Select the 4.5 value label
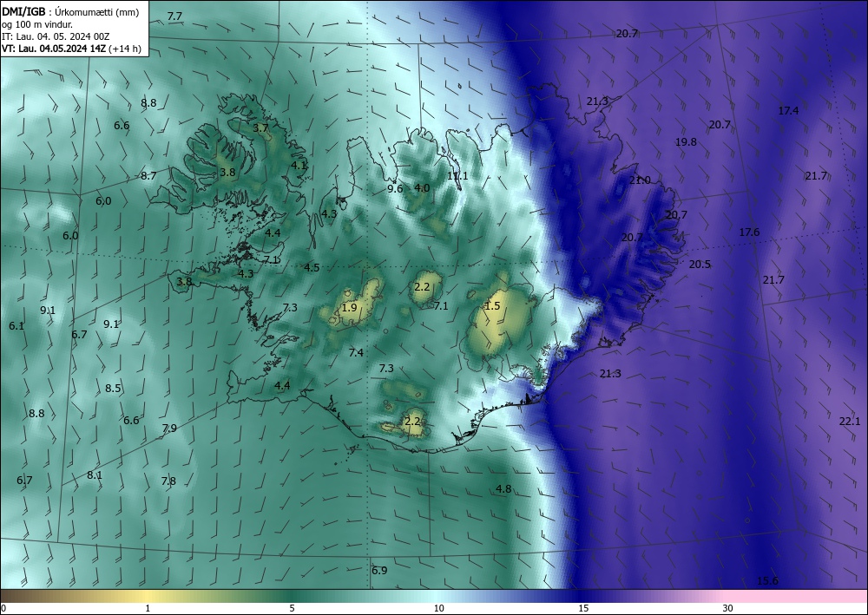 coord(312,268)
